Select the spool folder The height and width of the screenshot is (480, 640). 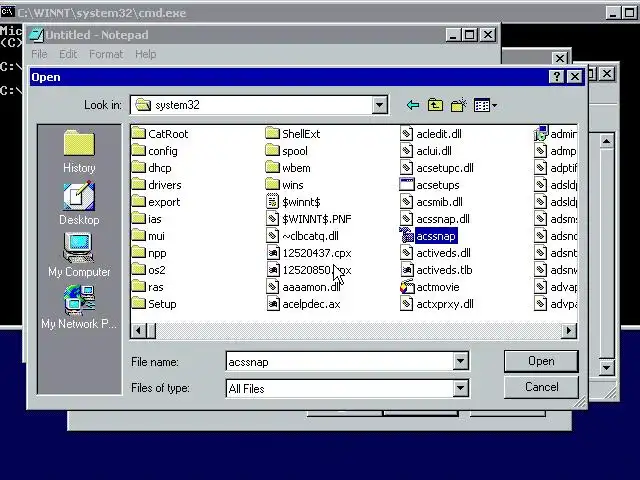pos(287,151)
